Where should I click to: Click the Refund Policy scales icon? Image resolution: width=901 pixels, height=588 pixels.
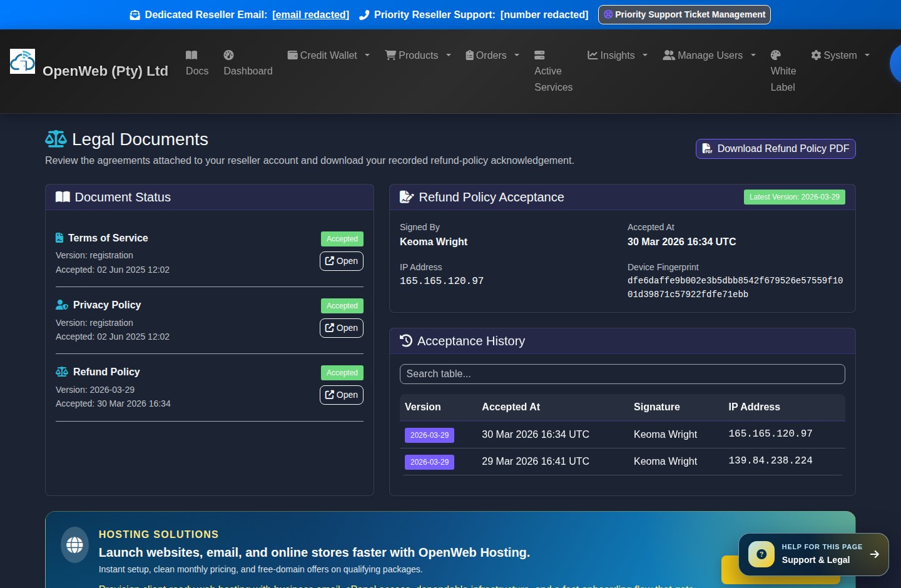[62, 372]
